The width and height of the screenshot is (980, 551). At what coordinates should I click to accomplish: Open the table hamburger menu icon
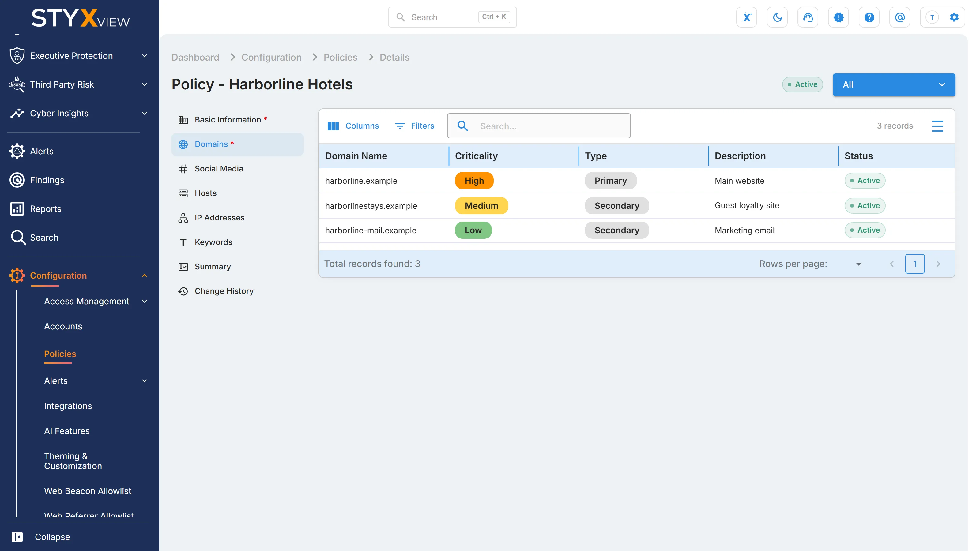point(937,126)
